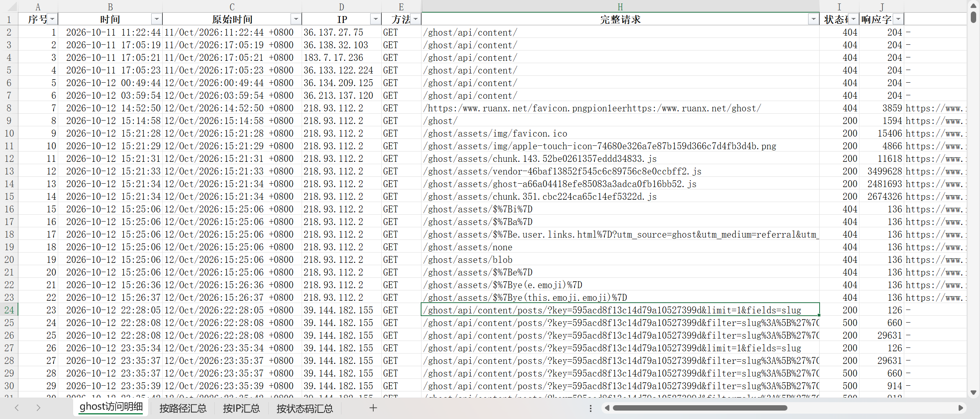Click IP cell 36.213.137.120
Screen dimensions: 980x419
[x=341, y=95]
